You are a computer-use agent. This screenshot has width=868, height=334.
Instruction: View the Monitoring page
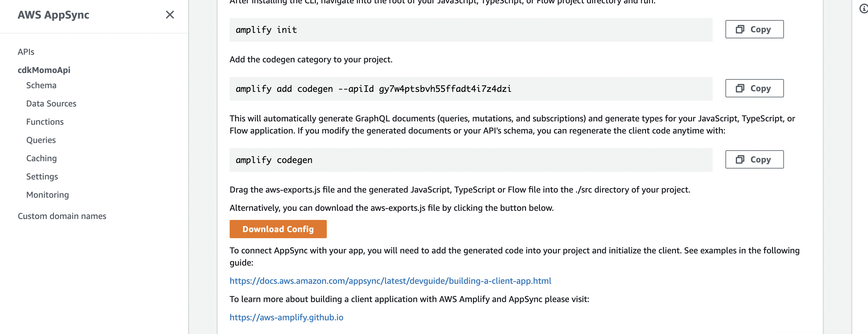tap(48, 195)
